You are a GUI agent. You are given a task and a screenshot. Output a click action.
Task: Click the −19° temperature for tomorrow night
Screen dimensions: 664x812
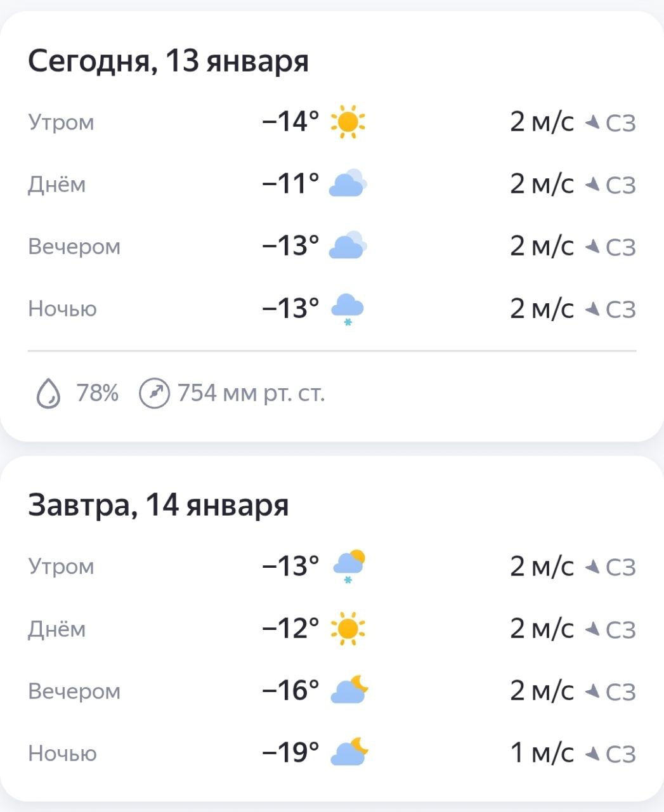[290, 753]
